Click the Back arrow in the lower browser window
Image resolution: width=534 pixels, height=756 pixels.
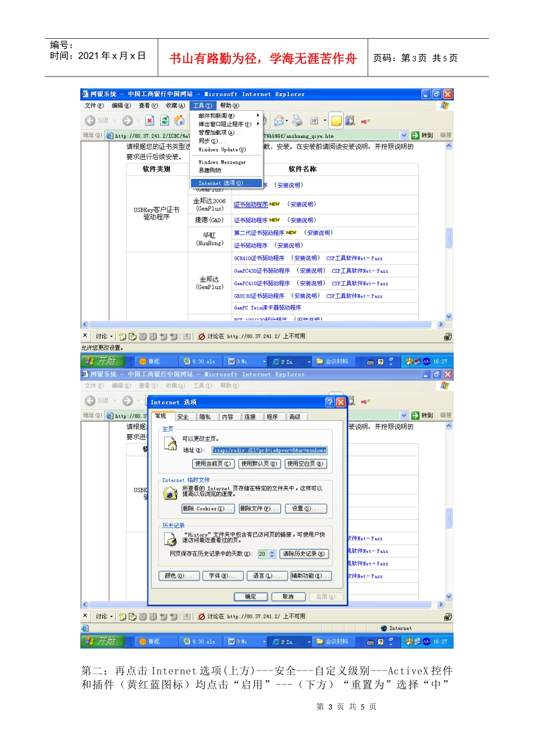click(x=90, y=400)
